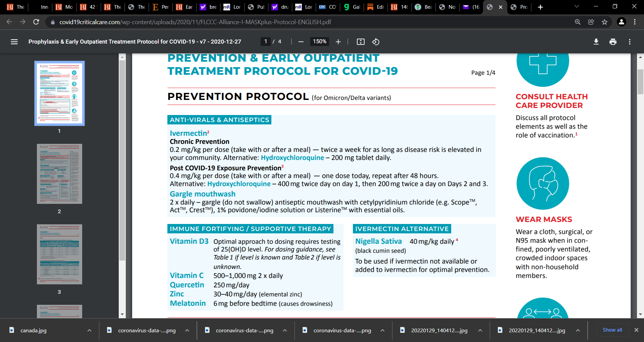Open the tab search dropdown arrow
This screenshot has width=644, height=342.
[x=576, y=6]
